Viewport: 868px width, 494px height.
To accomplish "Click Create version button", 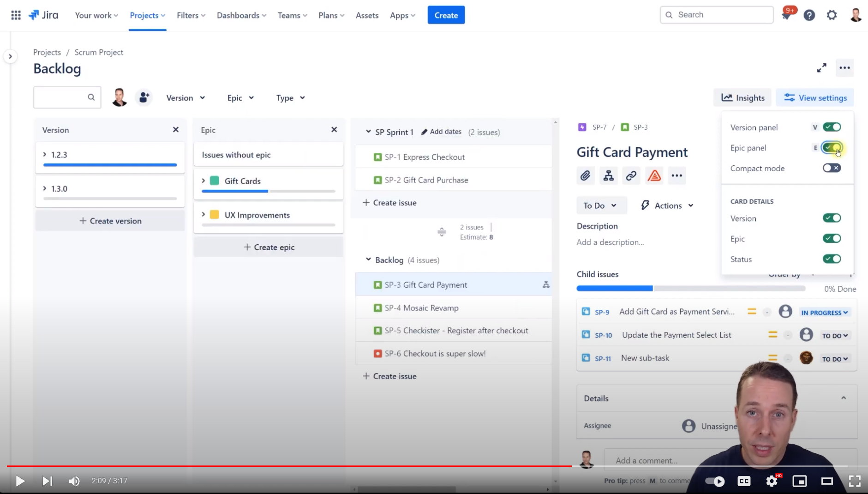I will click(x=110, y=221).
